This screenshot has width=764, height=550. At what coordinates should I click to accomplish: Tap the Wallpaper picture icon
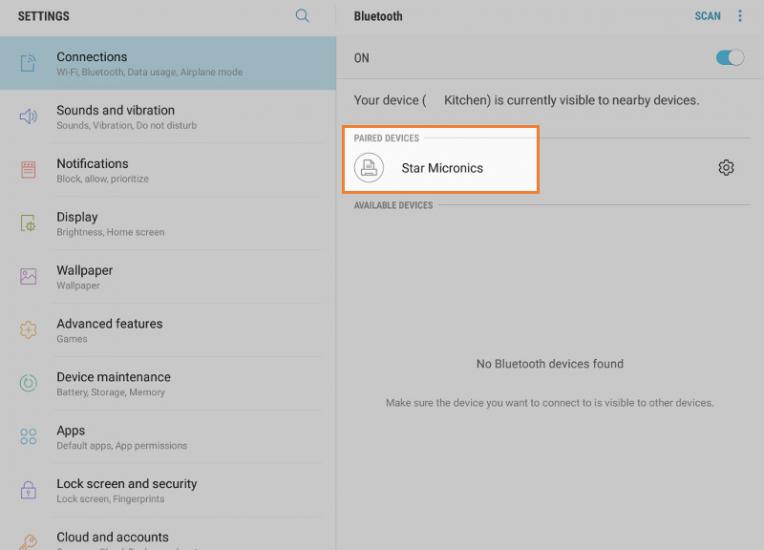[x=28, y=276]
